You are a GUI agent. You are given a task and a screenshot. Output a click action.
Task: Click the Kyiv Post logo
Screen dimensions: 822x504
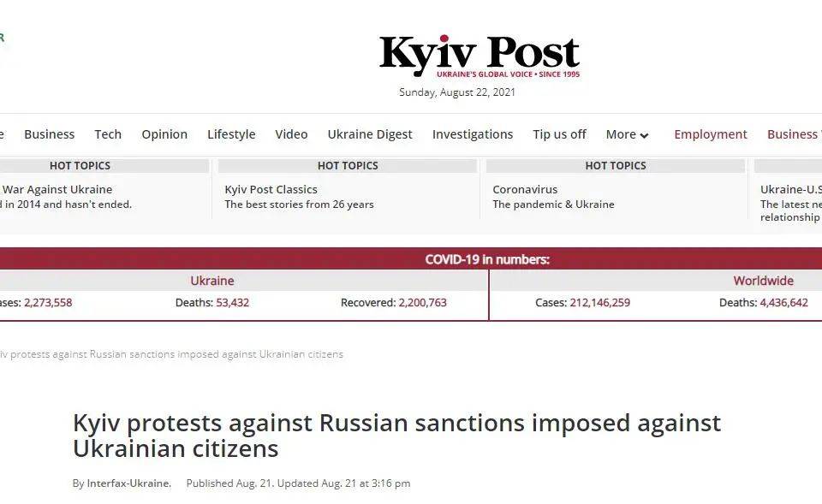click(x=479, y=56)
